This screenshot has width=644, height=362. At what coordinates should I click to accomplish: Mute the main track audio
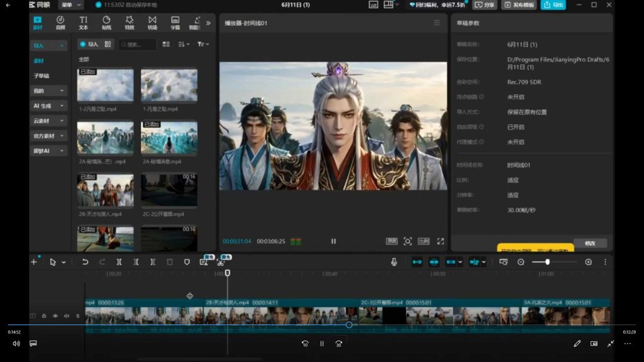coord(67,315)
